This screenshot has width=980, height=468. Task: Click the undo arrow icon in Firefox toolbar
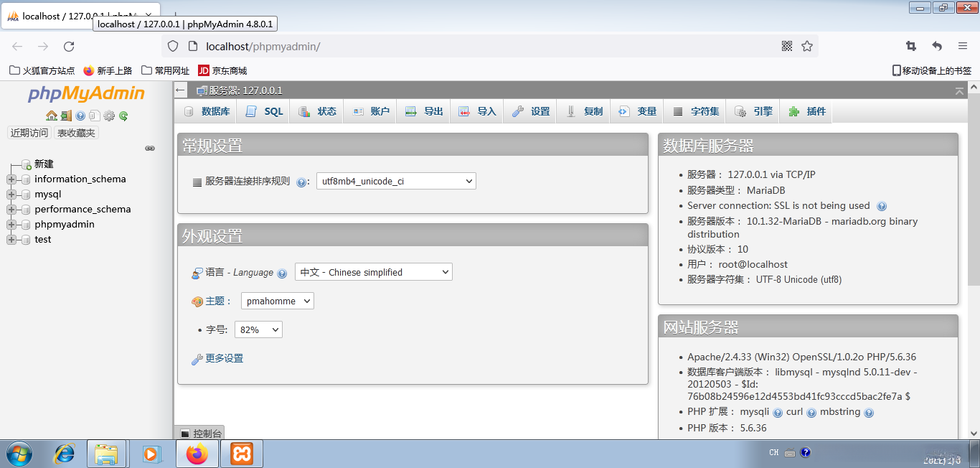pyautogui.click(x=937, y=46)
